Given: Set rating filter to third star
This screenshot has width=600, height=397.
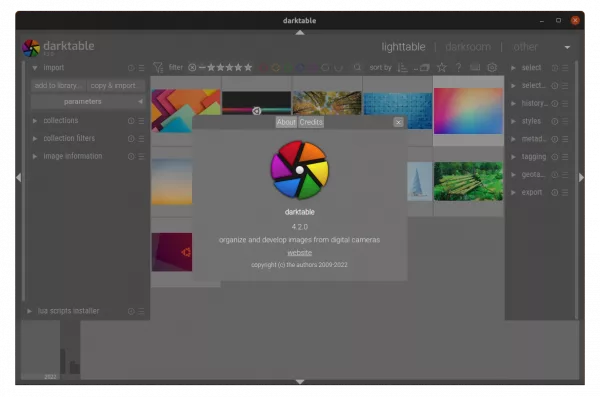Looking at the screenshot, I should click(x=229, y=68).
